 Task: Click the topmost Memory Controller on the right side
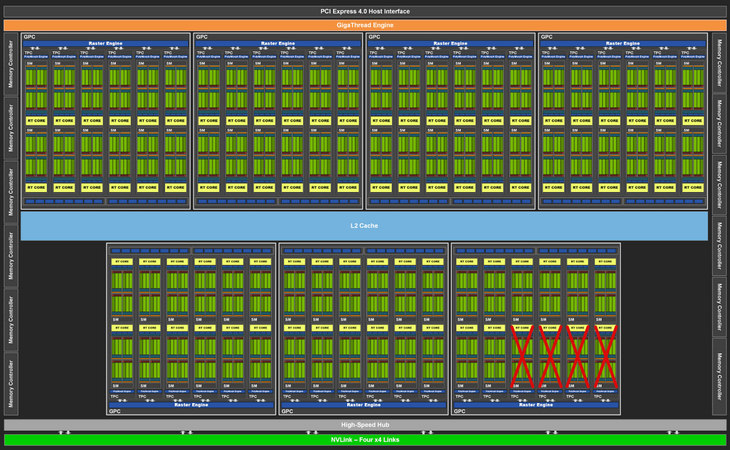(719, 62)
